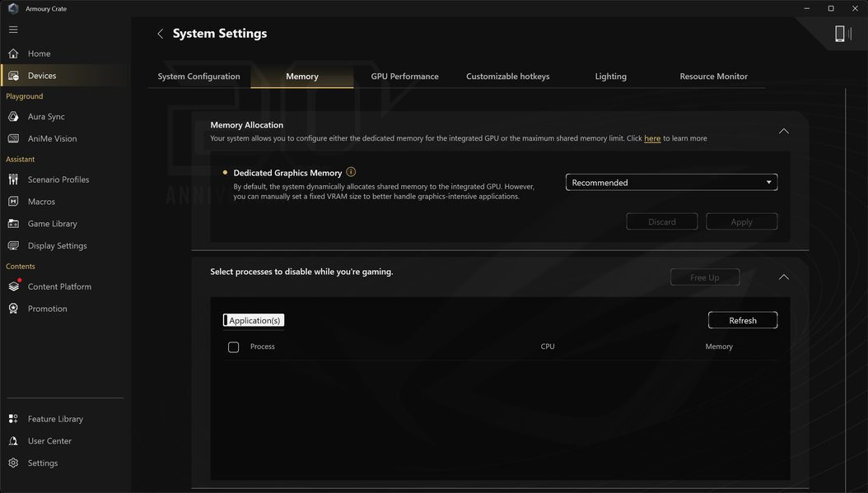Click the User Center icon

click(x=13, y=441)
